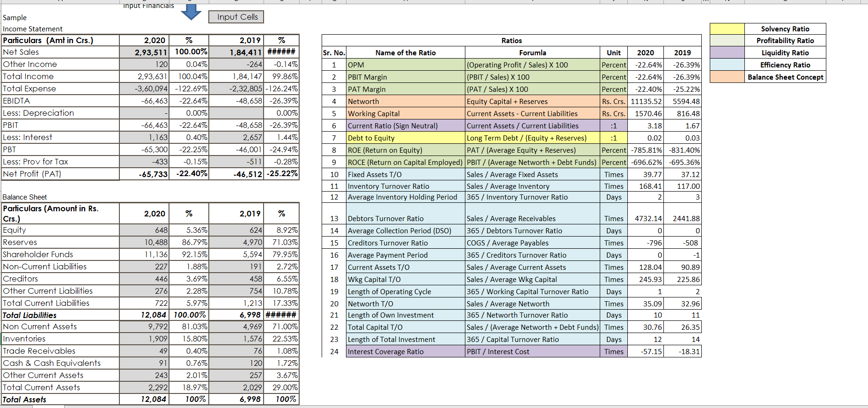Select the PBIT Margin ratio name

[405, 77]
